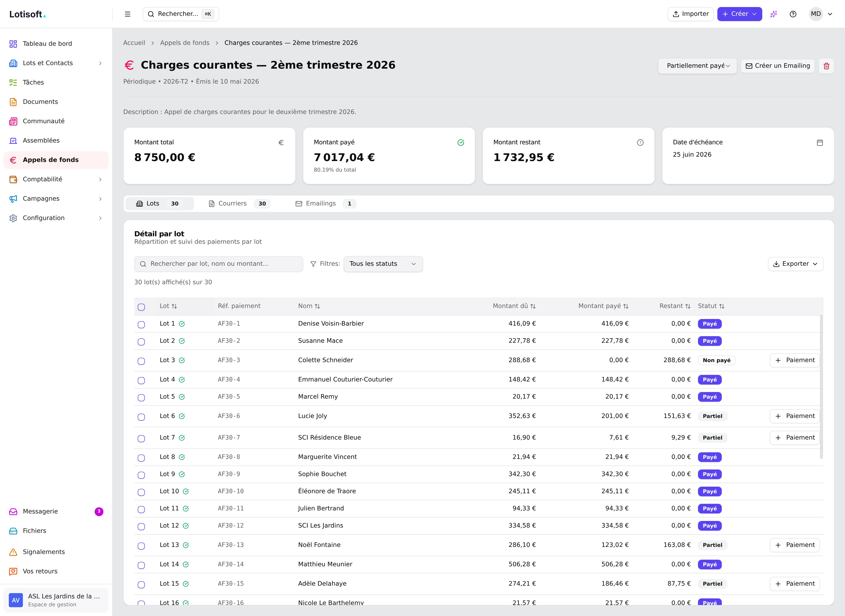Open the AI sparkle assistant icon
This screenshot has height=616, width=845.
(x=774, y=14)
